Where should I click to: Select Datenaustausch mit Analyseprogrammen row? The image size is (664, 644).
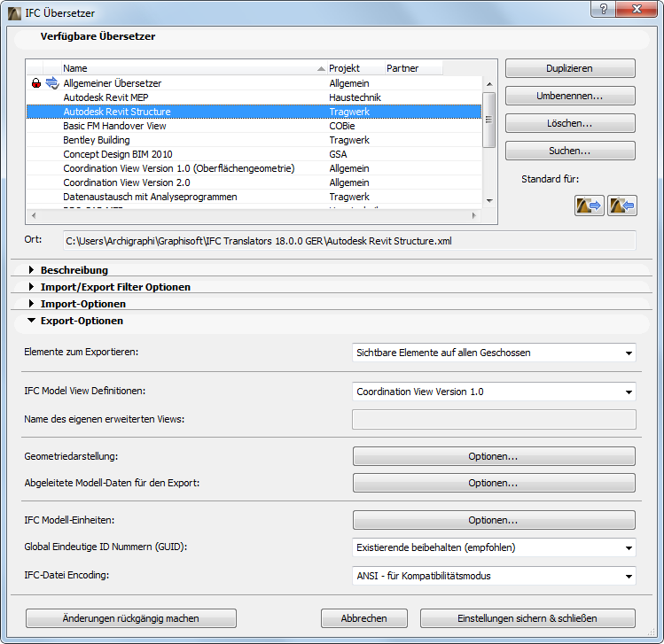254,197
